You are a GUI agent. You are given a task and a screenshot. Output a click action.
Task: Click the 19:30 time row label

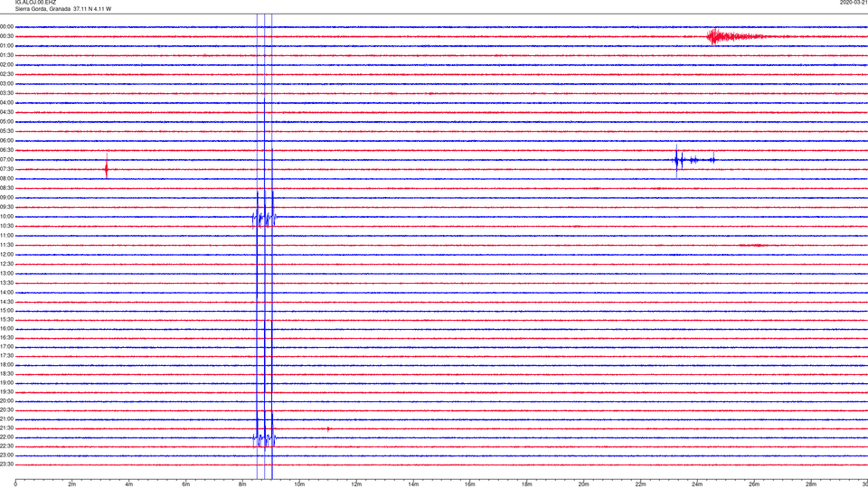point(6,391)
